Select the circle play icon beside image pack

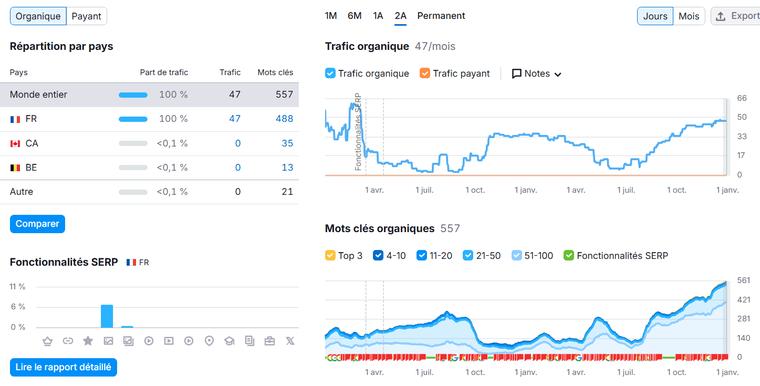(x=148, y=341)
